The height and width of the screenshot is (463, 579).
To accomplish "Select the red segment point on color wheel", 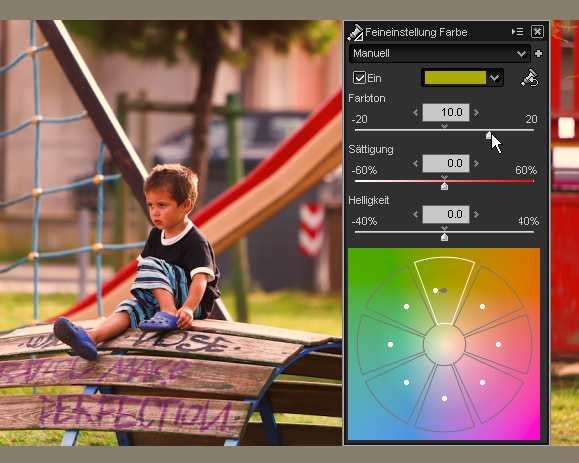I will (x=498, y=344).
